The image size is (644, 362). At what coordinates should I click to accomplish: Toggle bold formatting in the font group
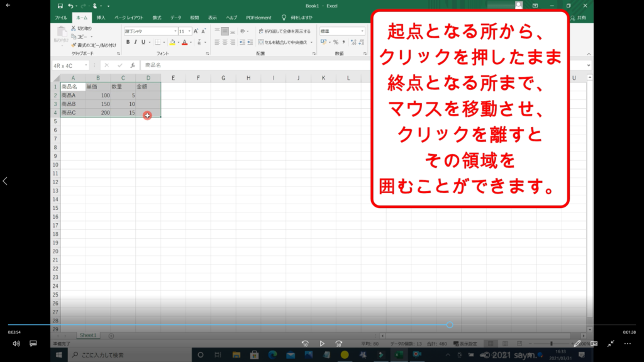[x=128, y=42]
